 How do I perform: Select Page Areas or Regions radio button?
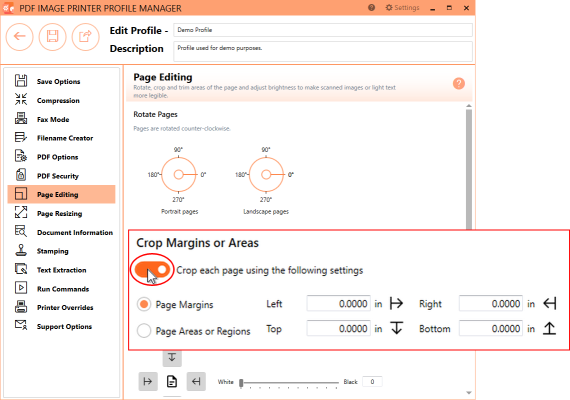tap(144, 331)
